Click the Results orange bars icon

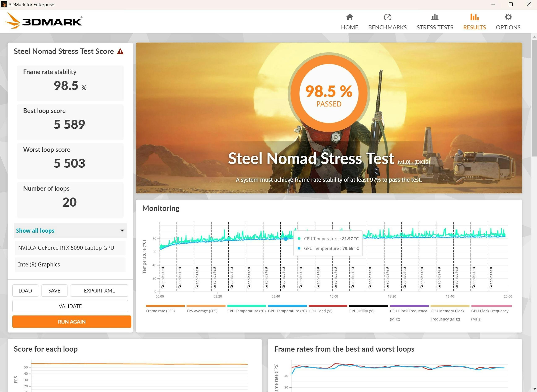pyautogui.click(x=474, y=17)
